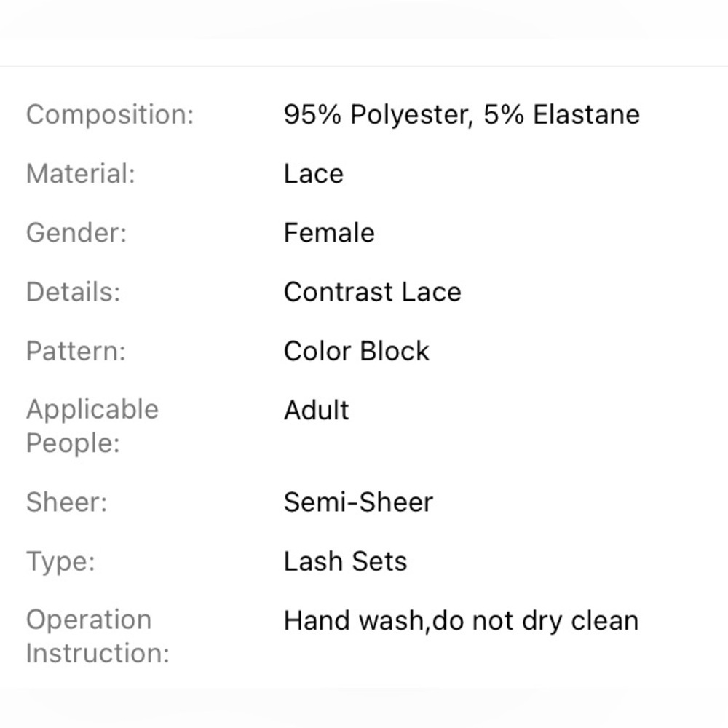
Task: Select the Contrast Lace value
Action: [x=373, y=292]
